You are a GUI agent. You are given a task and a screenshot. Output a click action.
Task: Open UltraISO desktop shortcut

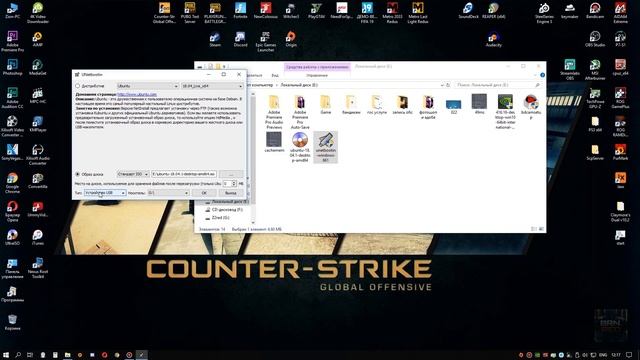[12, 237]
